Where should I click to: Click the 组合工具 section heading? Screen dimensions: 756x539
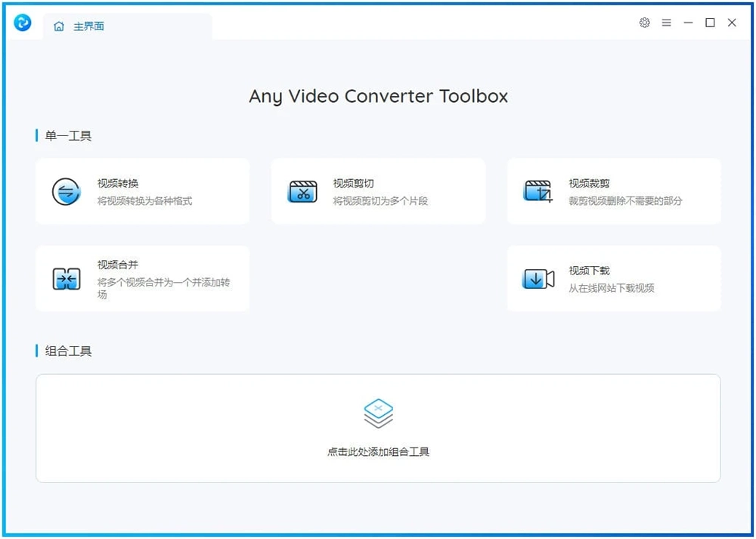coord(67,351)
